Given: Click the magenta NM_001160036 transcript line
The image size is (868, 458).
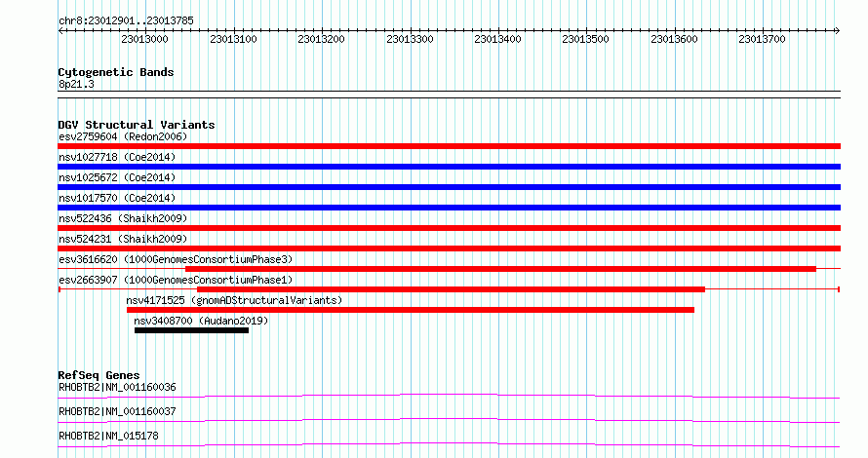Looking at the screenshot, I should coord(449,396).
